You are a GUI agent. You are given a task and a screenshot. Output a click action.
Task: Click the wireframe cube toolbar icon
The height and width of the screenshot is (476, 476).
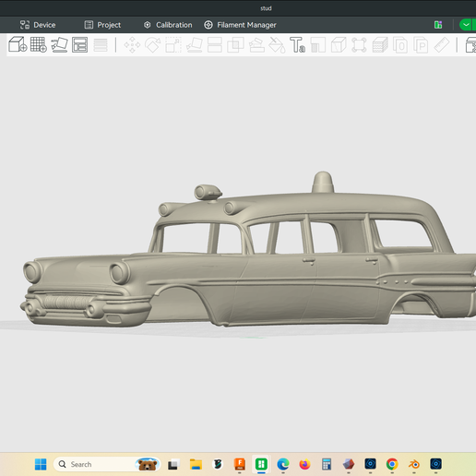coord(339,45)
